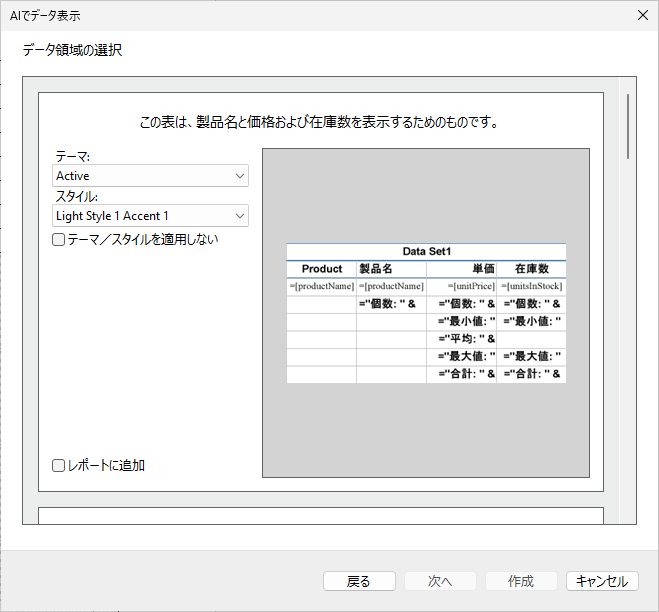Enable テーマ/スタイルを適用しない checkbox
Viewport: 659px width, 612px height.
(58, 240)
